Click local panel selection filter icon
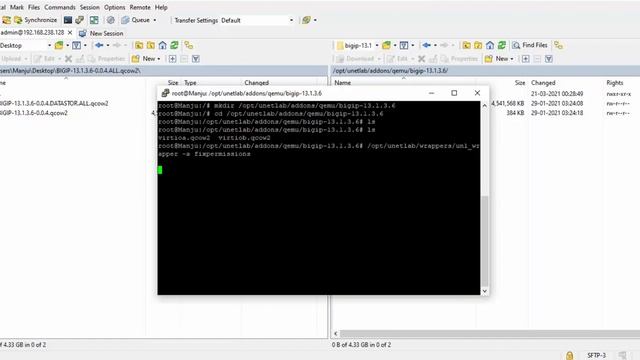 pos(196,59)
